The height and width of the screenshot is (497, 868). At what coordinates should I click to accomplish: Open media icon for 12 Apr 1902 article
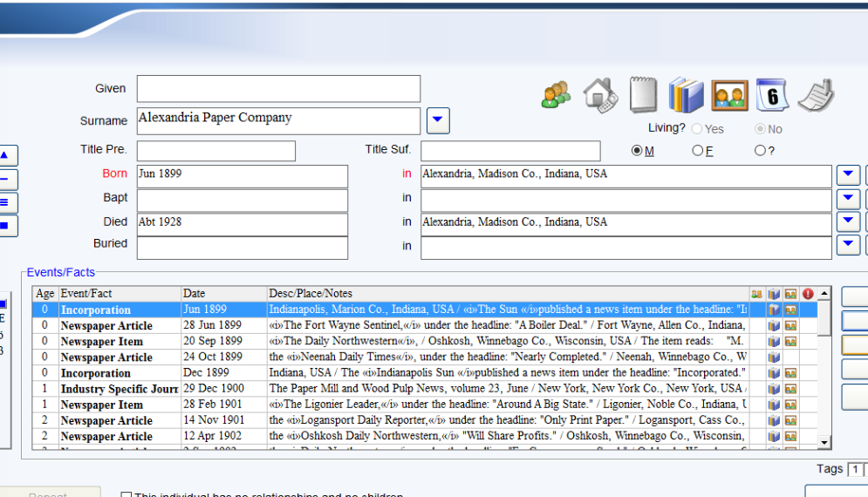pyautogui.click(x=790, y=436)
